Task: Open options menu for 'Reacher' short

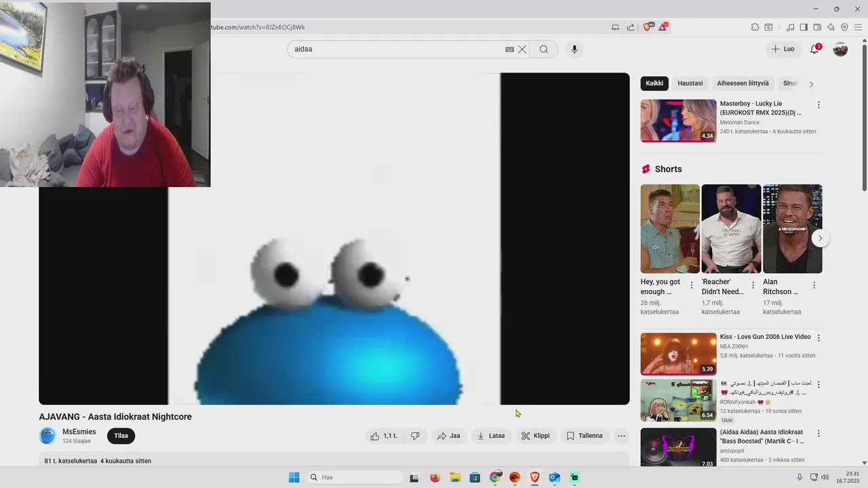Action: point(753,285)
